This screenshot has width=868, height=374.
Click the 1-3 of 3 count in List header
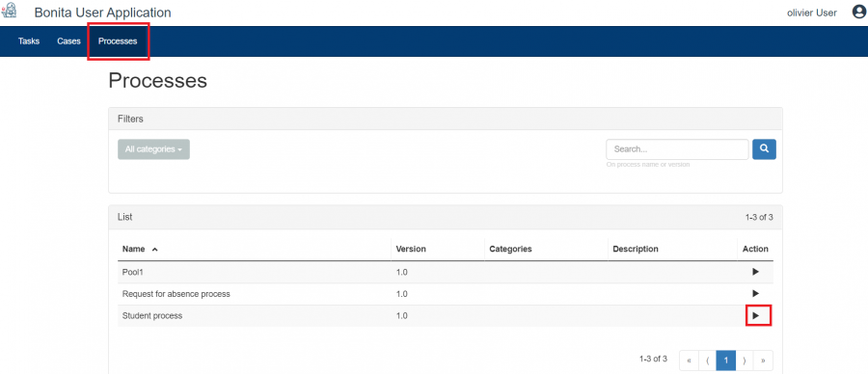pyautogui.click(x=759, y=218)
